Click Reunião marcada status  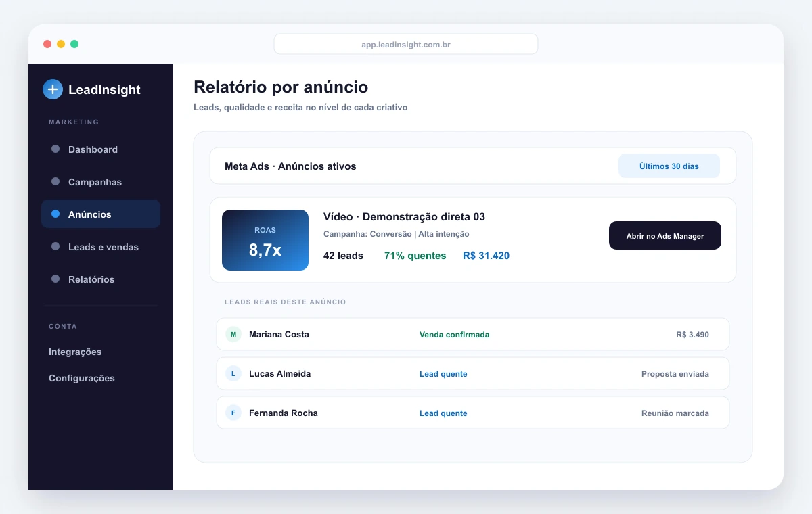click(675, 413)
